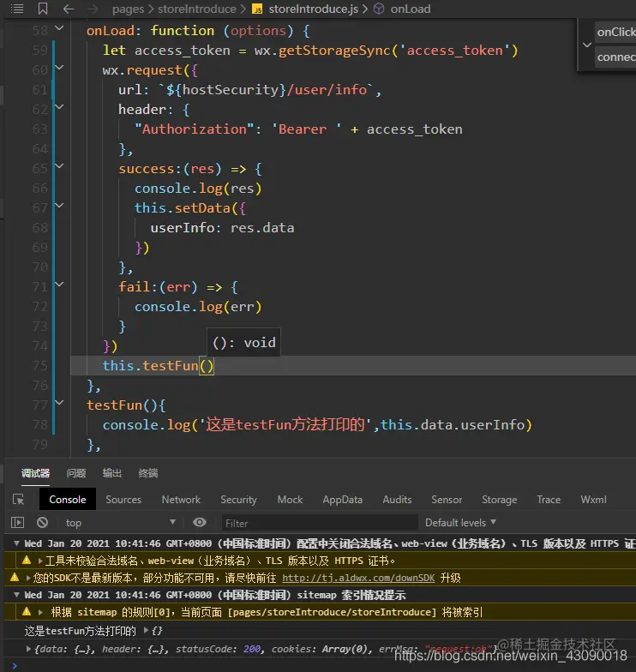Collapse the sitemap log group triangle
Screen dimensions: 636x672
coord(16,595)
